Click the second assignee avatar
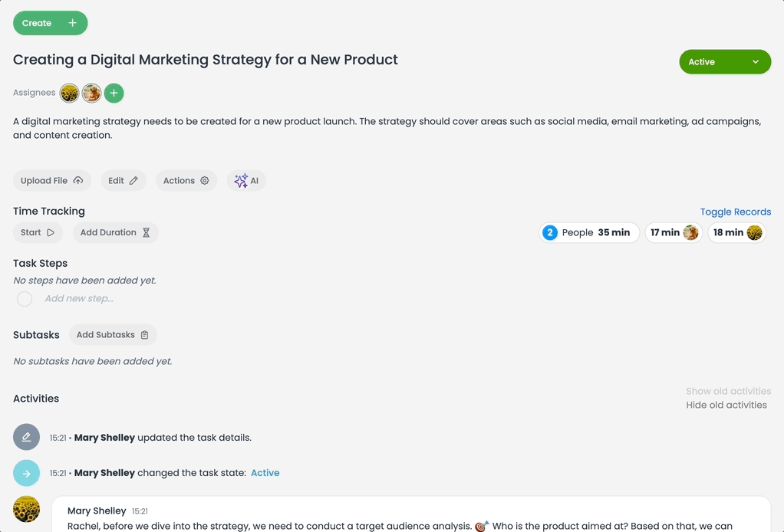Image resolution: width=784 pixels, height=532 pixels. point(91,93)
